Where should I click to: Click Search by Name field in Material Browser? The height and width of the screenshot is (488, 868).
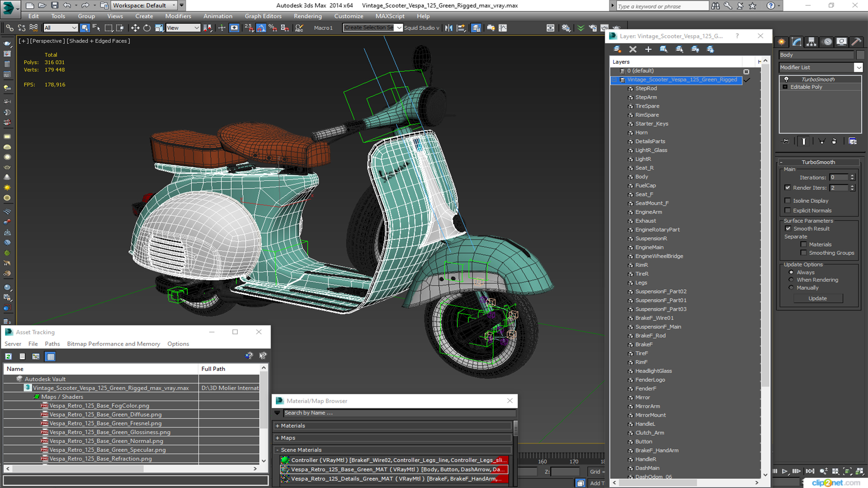tap(400, 413)
